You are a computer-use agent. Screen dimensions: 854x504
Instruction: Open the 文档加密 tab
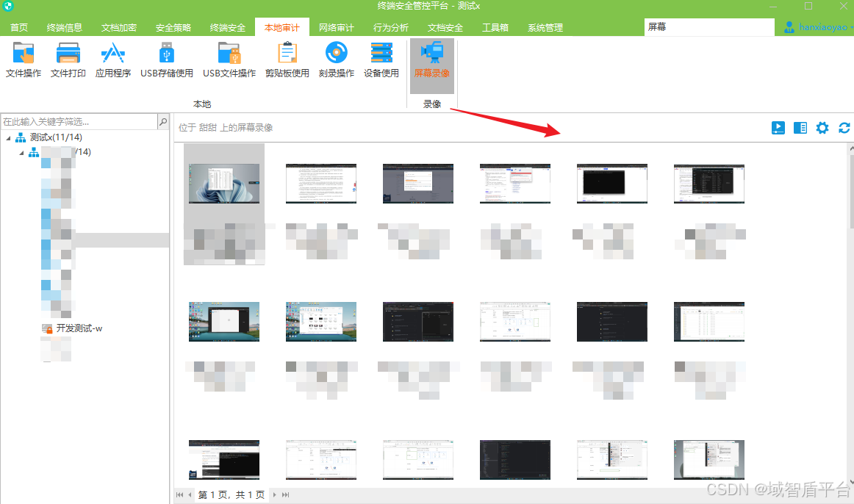pos(119,27)
